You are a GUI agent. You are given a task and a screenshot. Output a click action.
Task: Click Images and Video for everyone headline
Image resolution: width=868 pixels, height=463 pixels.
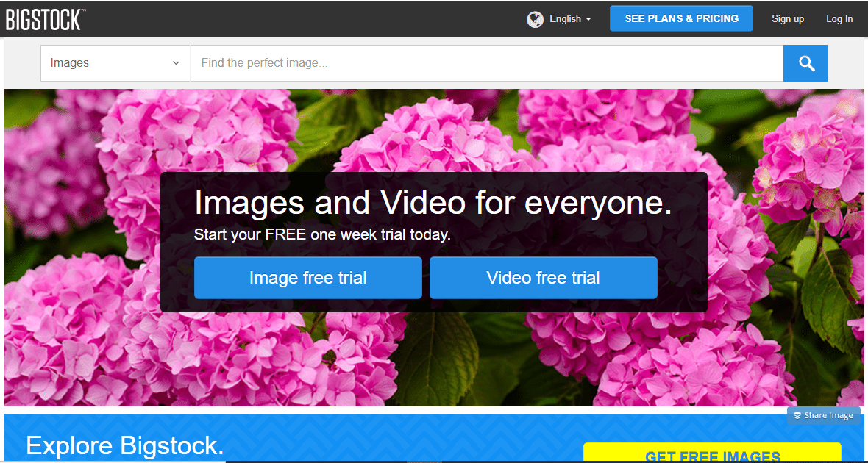coord(433,203)
